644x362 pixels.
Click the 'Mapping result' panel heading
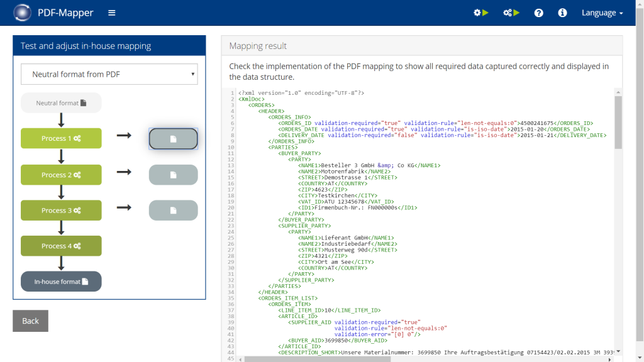coord(258,46)
